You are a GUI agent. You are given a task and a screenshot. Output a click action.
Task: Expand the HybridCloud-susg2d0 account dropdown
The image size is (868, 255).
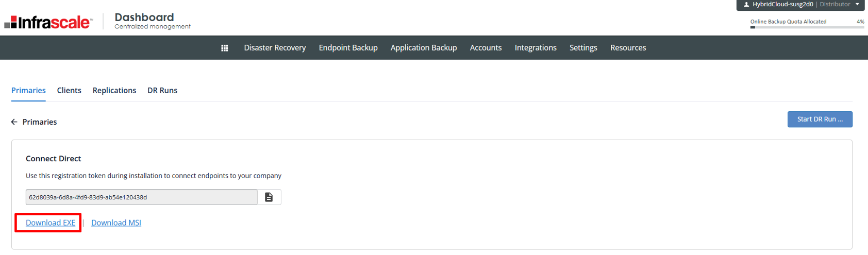pyautogui.click(x=857, y=5)
